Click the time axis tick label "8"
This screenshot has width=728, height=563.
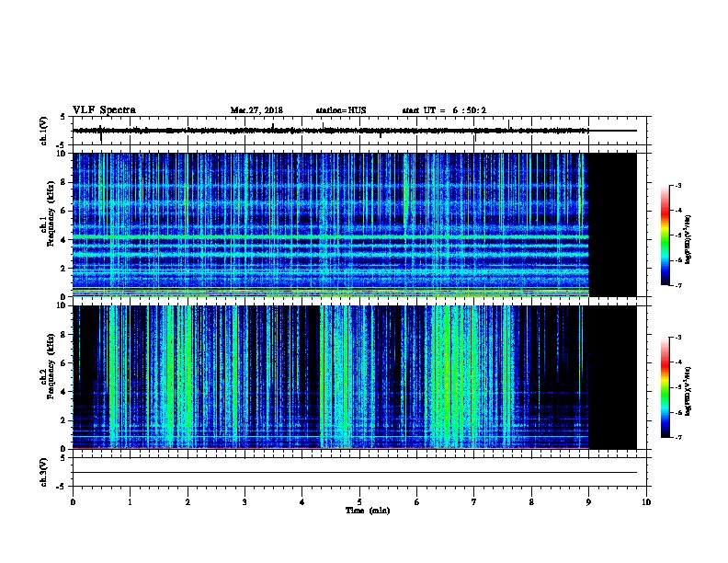pos(531,502)
